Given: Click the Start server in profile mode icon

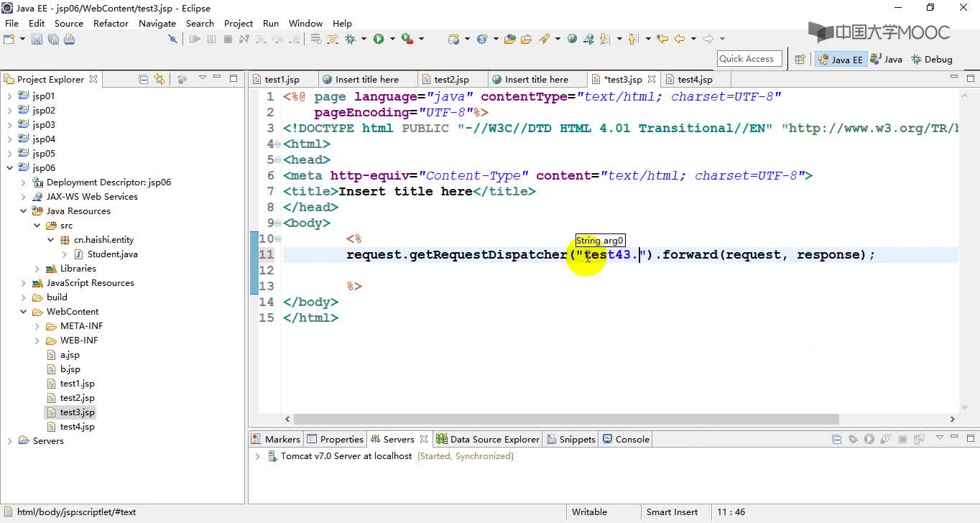Looking at the screenshot, I should tap(885, 439).
